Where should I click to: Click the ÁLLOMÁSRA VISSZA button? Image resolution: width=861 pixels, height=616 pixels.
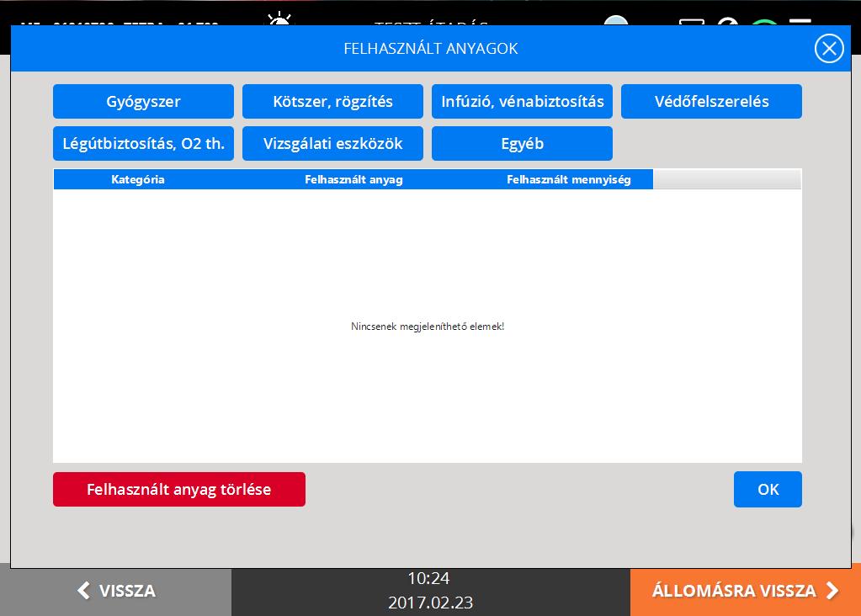click(745, 592)
